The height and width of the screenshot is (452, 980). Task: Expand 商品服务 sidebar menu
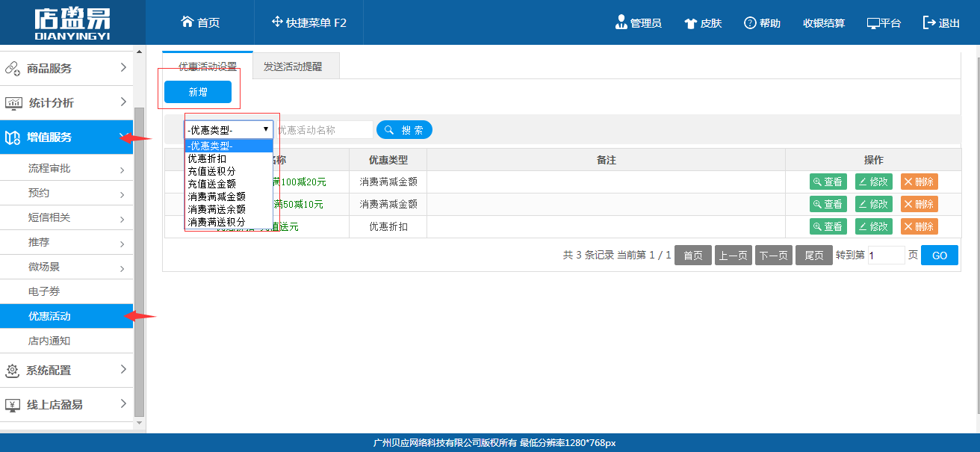(x=66, y=68)
